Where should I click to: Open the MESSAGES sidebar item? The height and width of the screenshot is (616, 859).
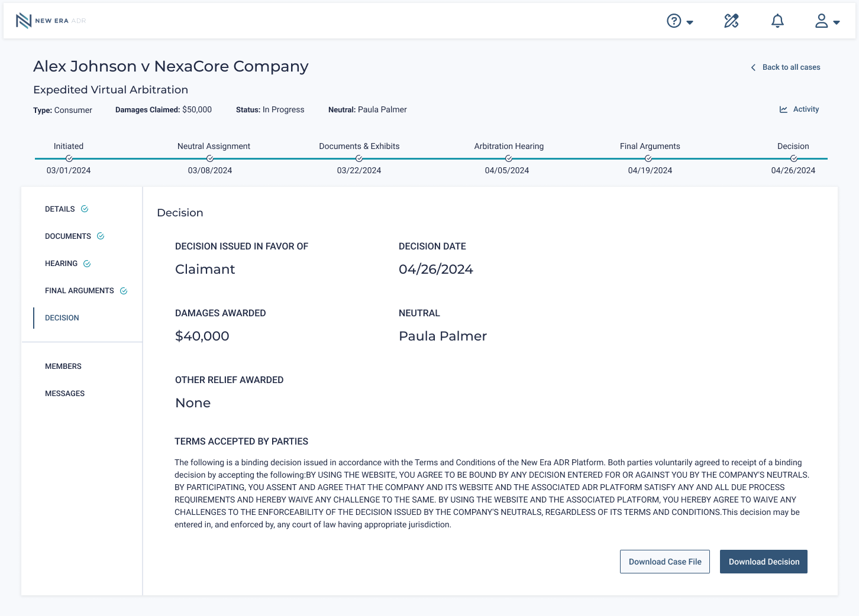[x=65, y=394]
